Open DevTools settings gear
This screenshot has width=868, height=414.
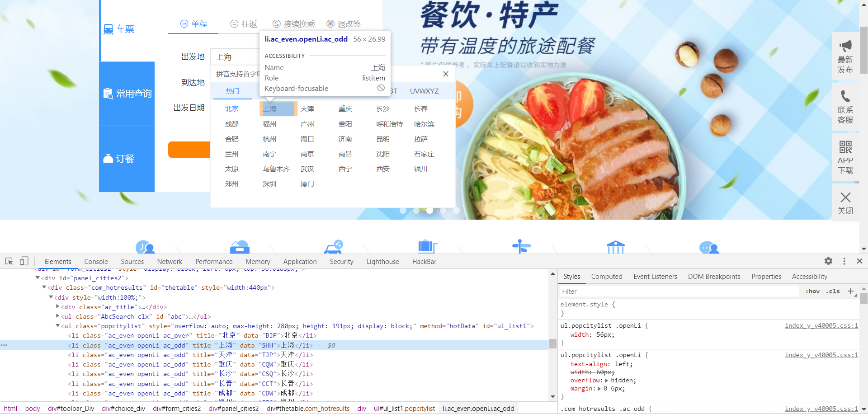(829, 261)
